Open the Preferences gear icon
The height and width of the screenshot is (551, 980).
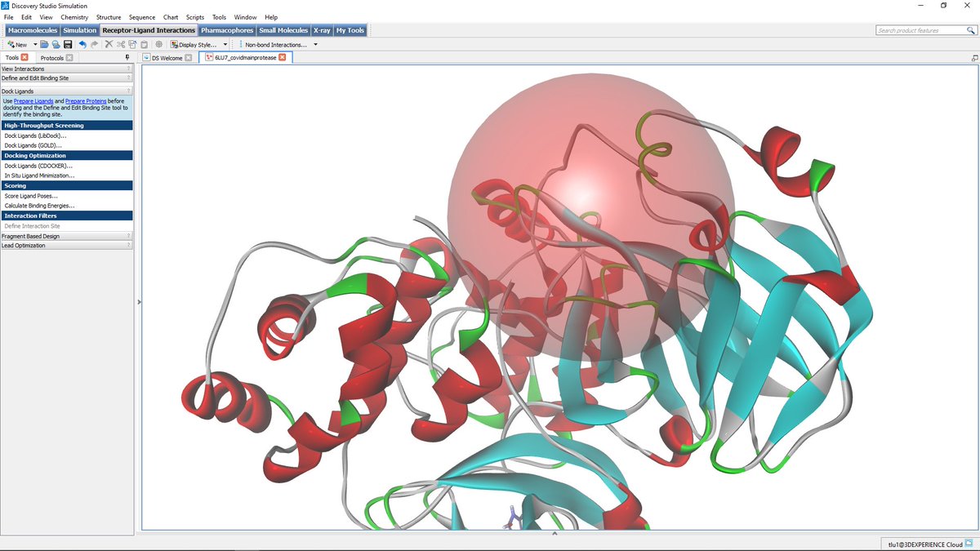coord(158,44)
